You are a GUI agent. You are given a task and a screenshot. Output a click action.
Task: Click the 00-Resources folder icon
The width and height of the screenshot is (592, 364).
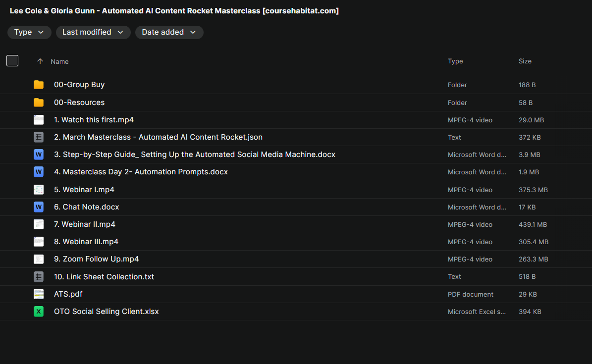[39, 103]
